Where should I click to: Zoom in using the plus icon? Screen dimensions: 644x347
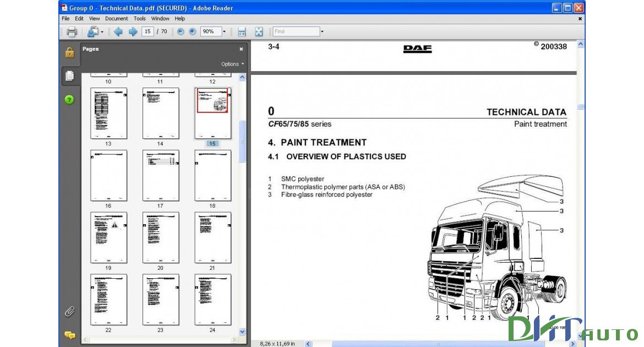click(192, 31)
